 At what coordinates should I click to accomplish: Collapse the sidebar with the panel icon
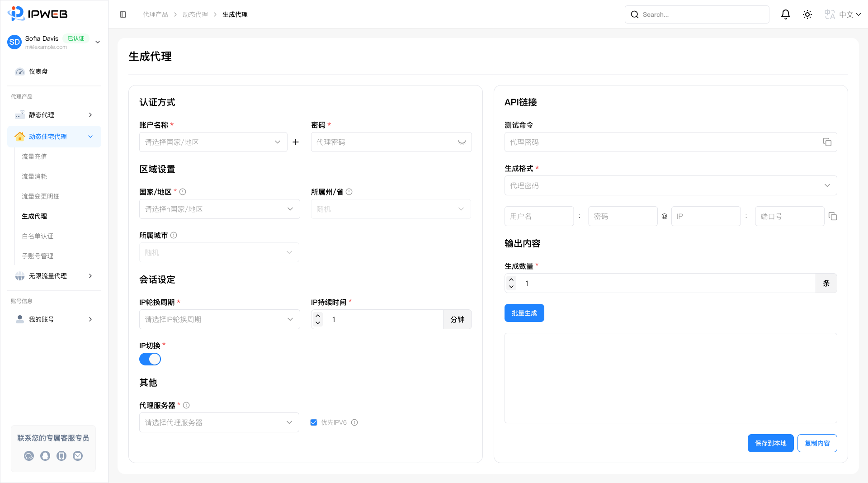pyautogui.click(x=123, y=14)
